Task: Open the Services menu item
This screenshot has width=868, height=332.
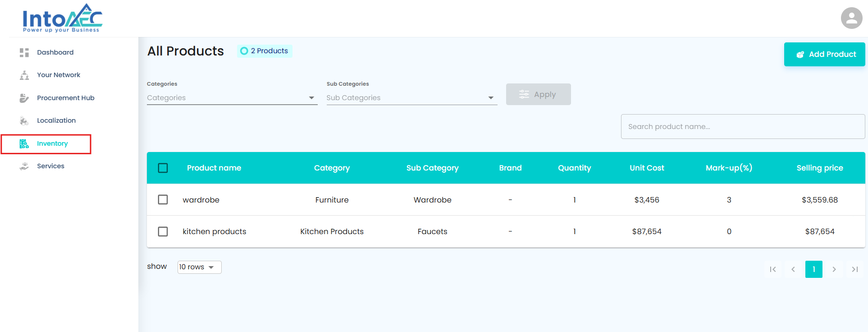Action: [50, 166]
